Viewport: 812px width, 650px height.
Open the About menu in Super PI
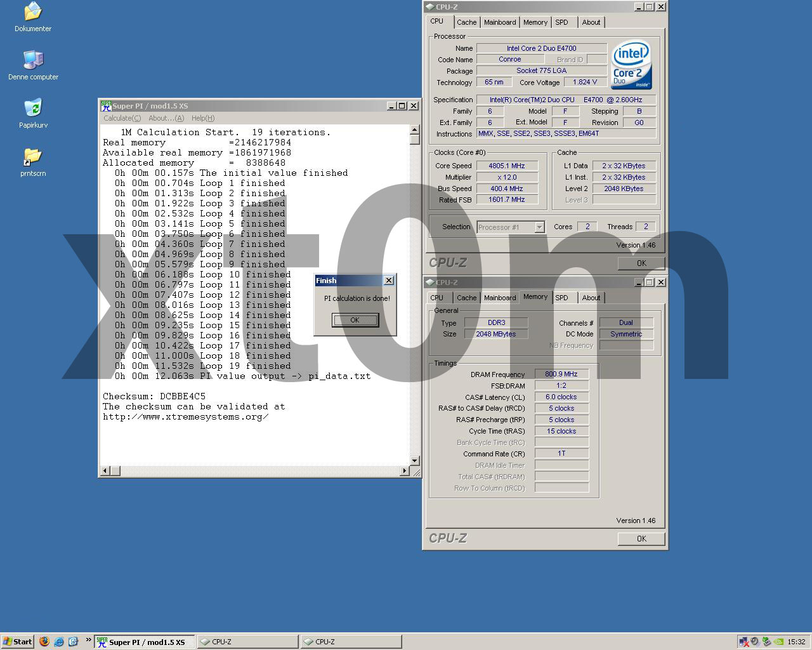(166, 118)
